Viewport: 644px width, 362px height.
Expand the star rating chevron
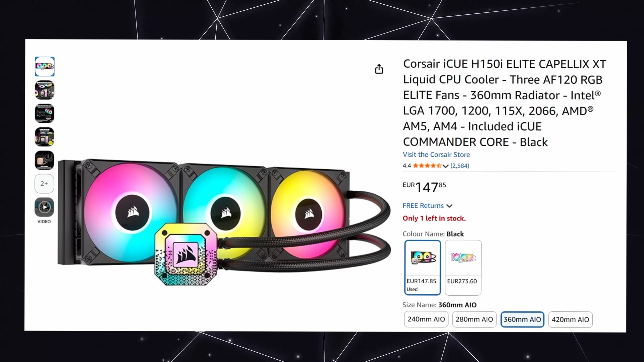pyautogui.click(x=445, y=166)
